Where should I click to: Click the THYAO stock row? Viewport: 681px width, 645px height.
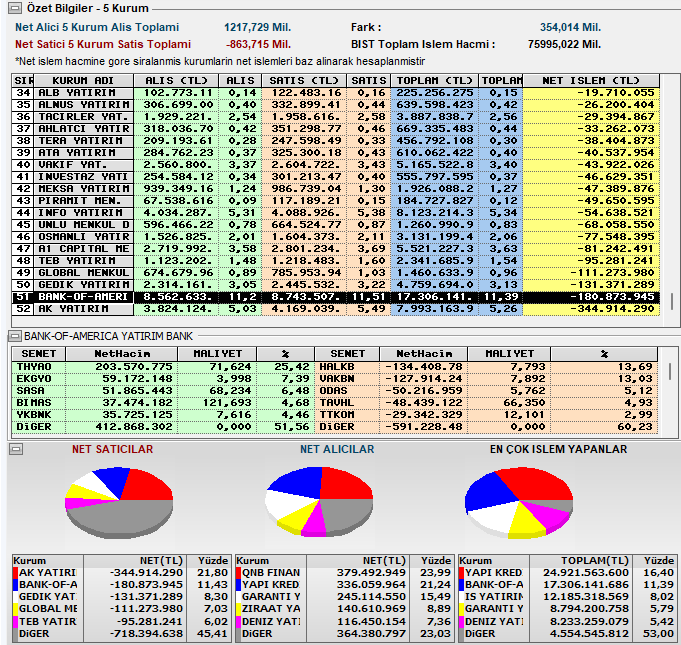pyautogui.click(x=163, y=367)
